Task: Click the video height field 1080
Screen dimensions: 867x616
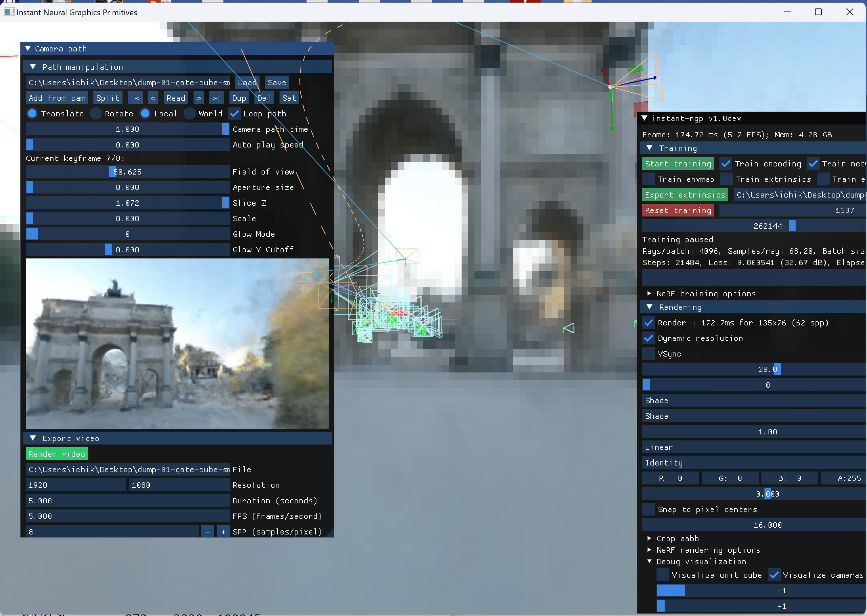Action: [179, 485]
